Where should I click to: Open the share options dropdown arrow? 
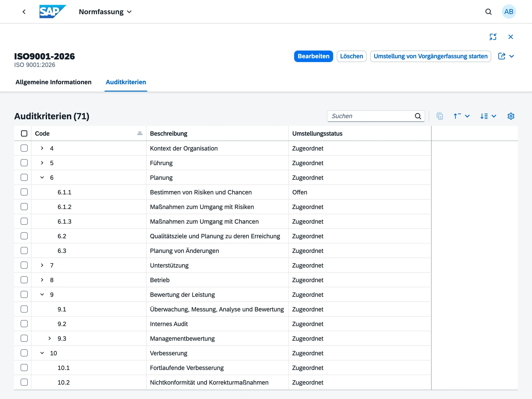512,56
